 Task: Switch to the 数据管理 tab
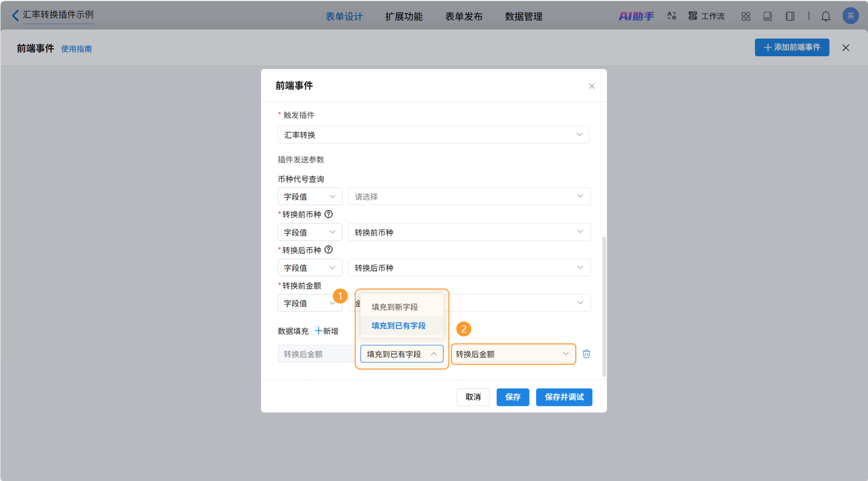click(523, 16)
